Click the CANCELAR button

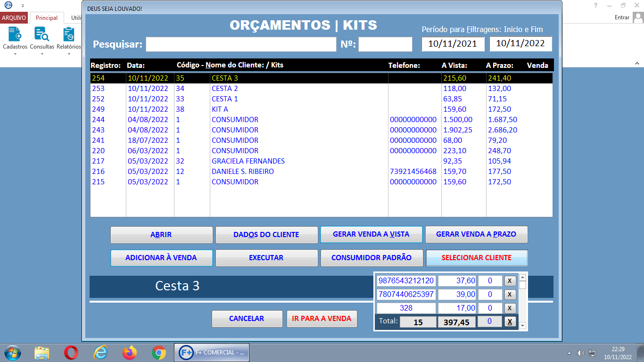247,319
